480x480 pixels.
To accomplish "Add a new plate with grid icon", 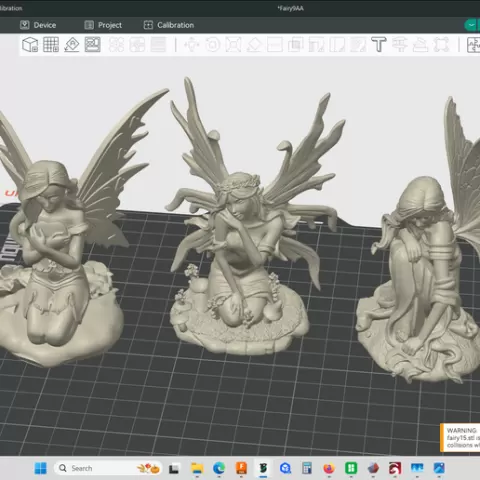I will pos(51,45).
